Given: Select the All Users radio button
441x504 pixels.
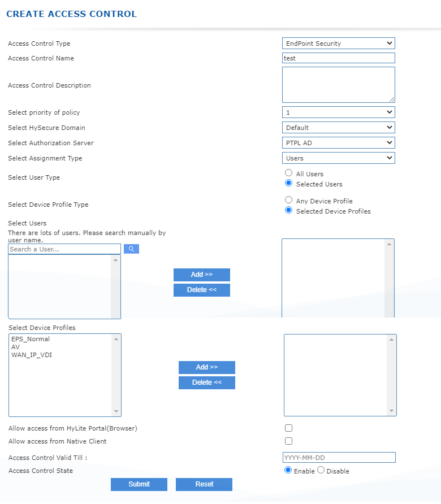Looking at the screenshot, I should click(x=288, y=173).
